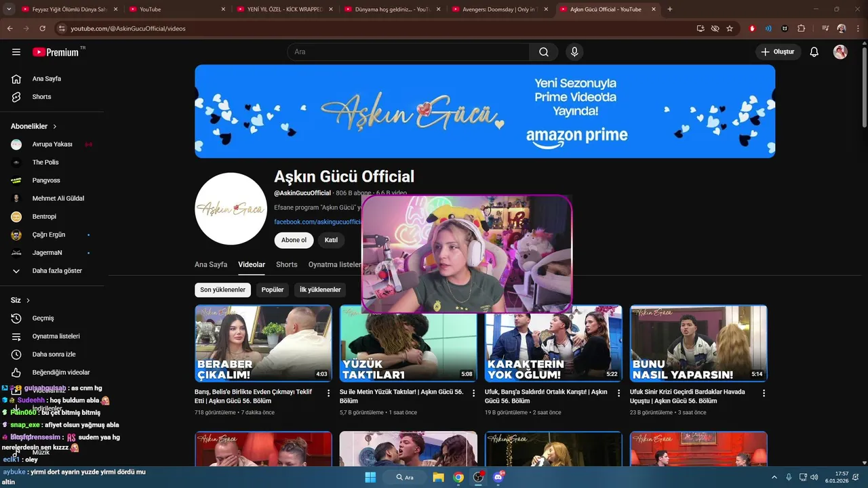The width and height of the screenshot is (868, 488).
Task: Select Son yüklenenler filter chip
Action: 222,290
